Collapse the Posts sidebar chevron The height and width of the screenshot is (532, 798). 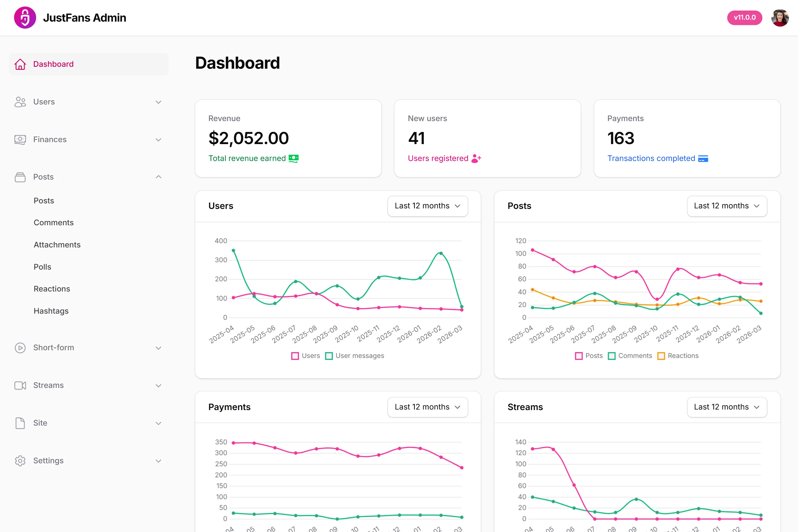click(x=158, y=177)
